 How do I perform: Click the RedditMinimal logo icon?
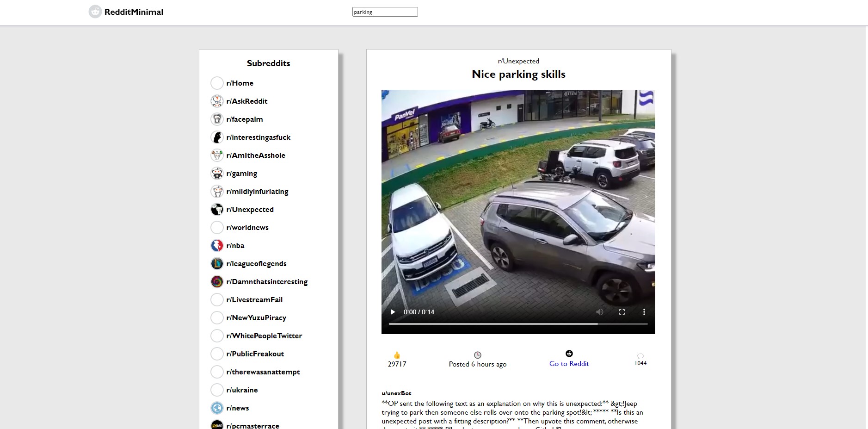click(95, 12)
